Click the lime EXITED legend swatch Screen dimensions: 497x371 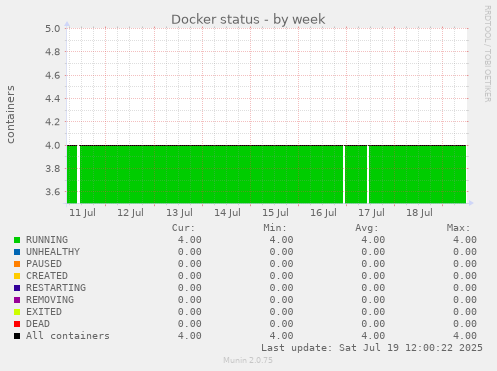pyautogui.click(x=17, y=312)
